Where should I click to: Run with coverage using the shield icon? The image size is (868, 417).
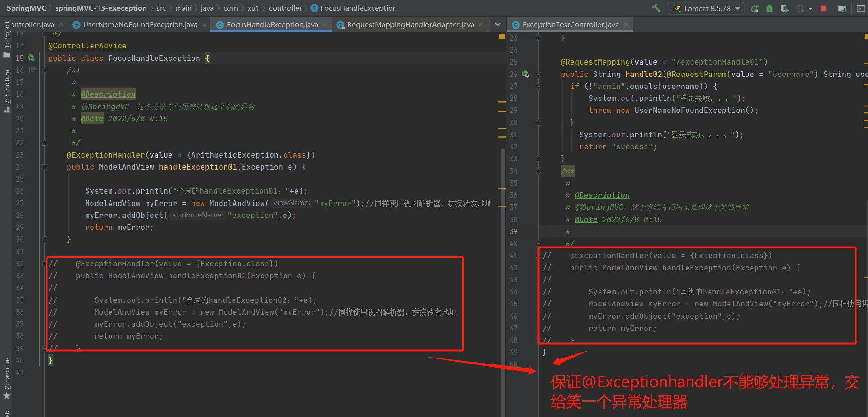[785, 8]
